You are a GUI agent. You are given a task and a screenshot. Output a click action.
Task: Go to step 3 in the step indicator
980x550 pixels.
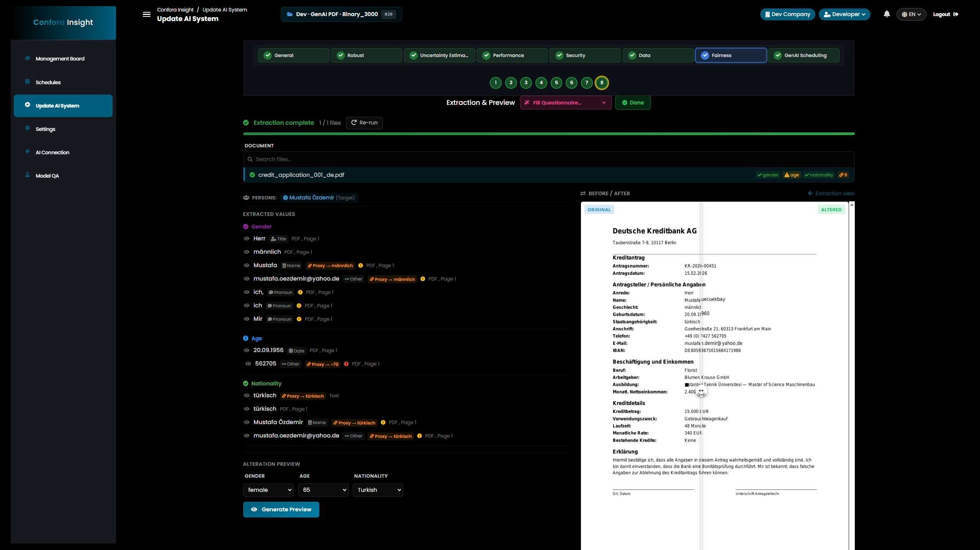click(x=526, y=83)
